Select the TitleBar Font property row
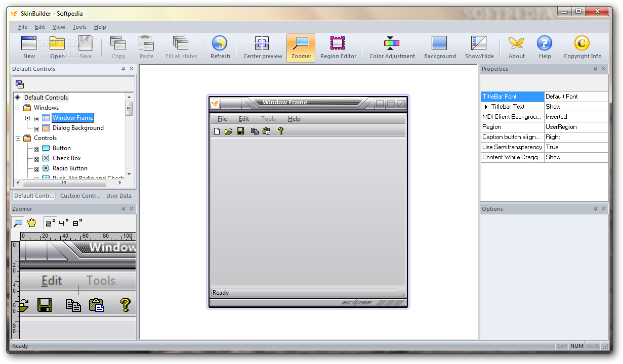Image resolution: width=623 pixels, height=364 pixels. (x=544, y=97)
